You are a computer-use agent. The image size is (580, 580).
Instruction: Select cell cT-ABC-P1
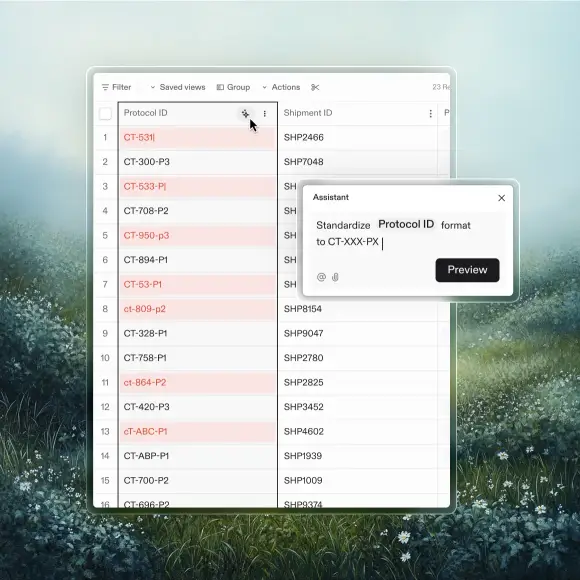(198, 431)
